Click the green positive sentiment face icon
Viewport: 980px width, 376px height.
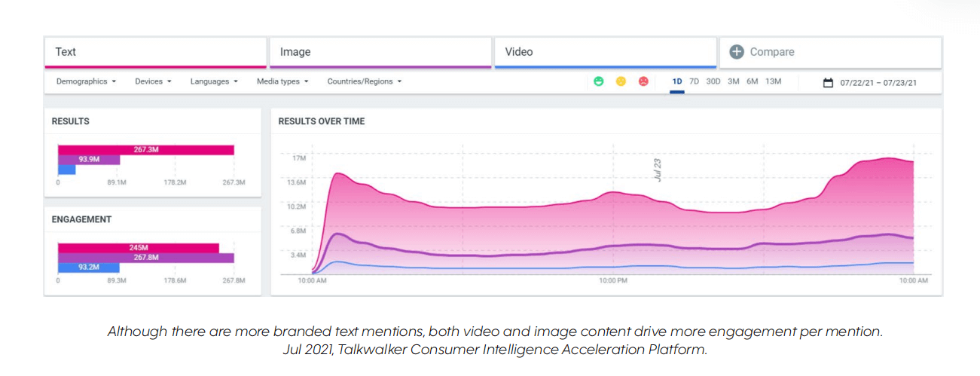[x=599, y=81]
